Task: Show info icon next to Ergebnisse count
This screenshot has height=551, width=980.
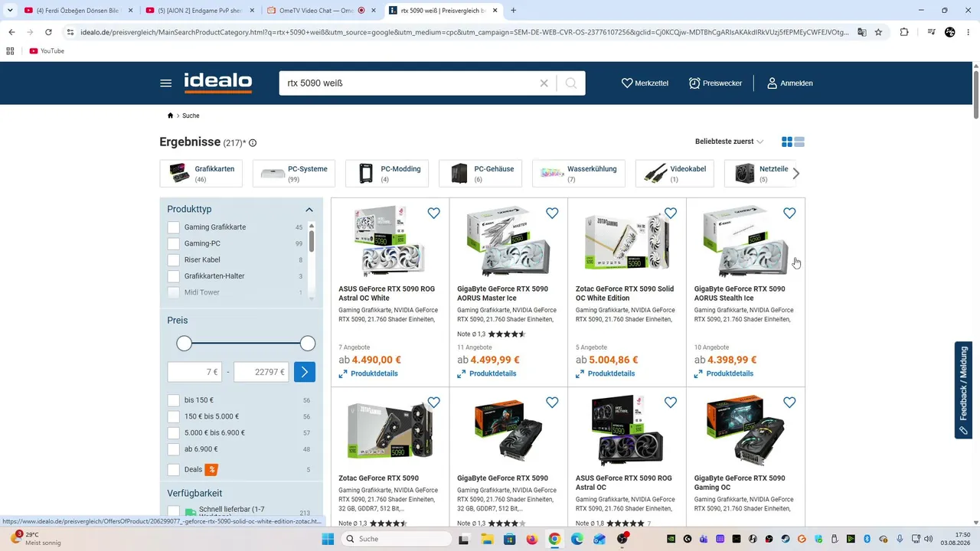Action: [253, 143]
